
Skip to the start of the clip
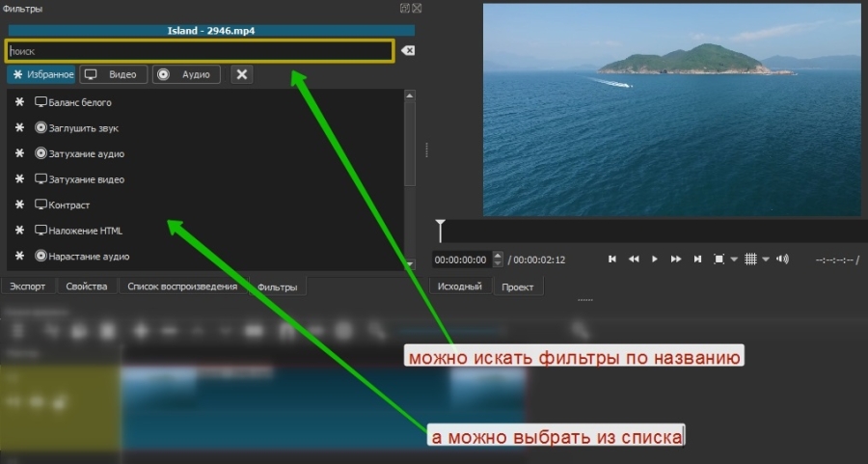tap(612, 259)
